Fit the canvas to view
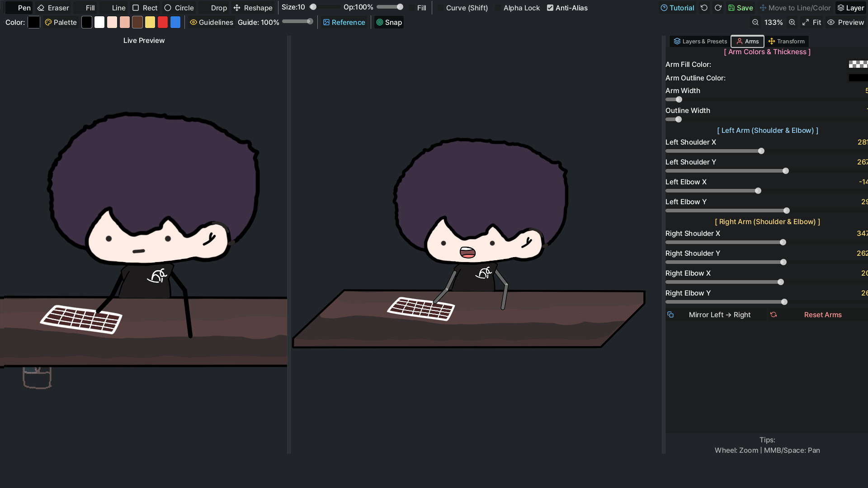868x488 pixels. (811, 22)
